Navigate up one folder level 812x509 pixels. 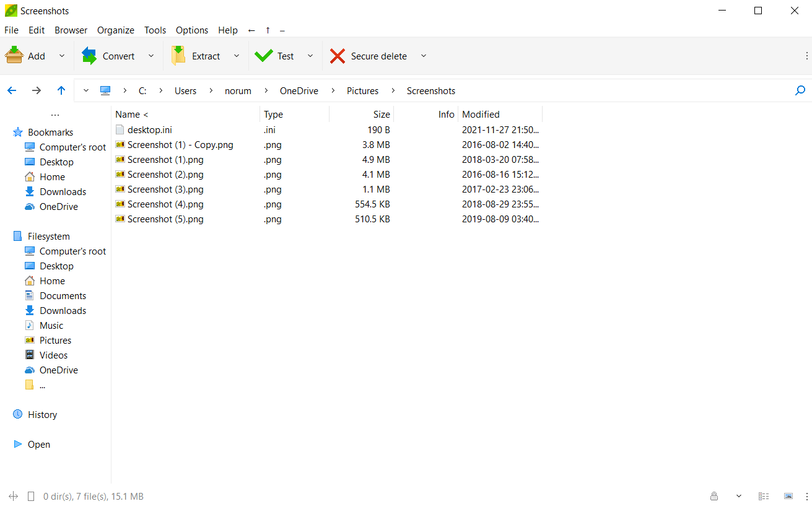[x=61, y=90]
